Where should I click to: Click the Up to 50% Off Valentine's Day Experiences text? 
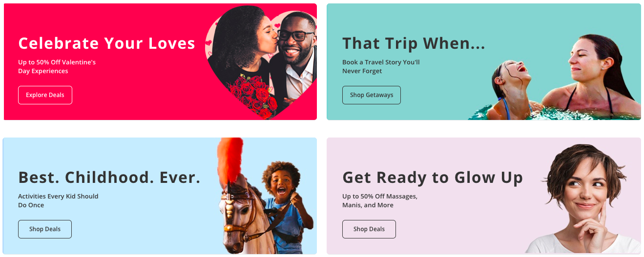pos(57,67)
